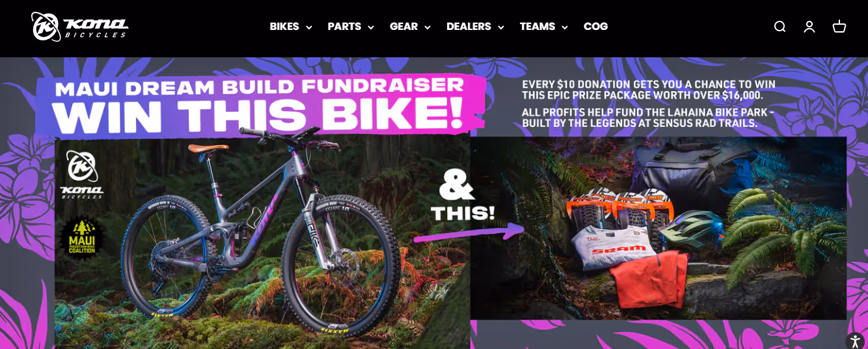Expand the chevron next to GEAR
868x349 pixels.
tap(427, 27)
